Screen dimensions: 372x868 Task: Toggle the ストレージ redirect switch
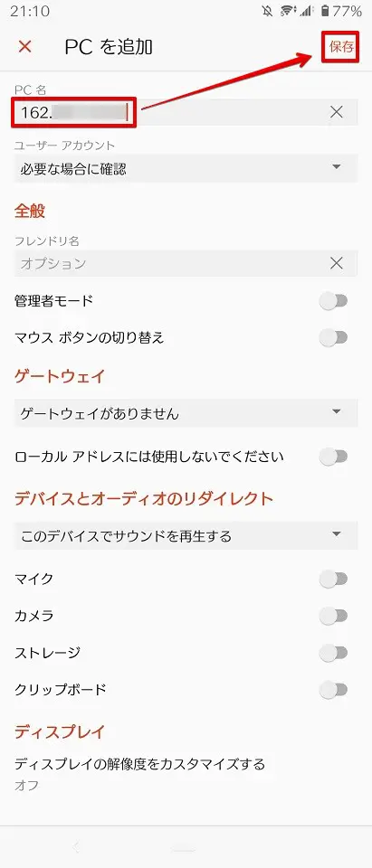[334, 653]
